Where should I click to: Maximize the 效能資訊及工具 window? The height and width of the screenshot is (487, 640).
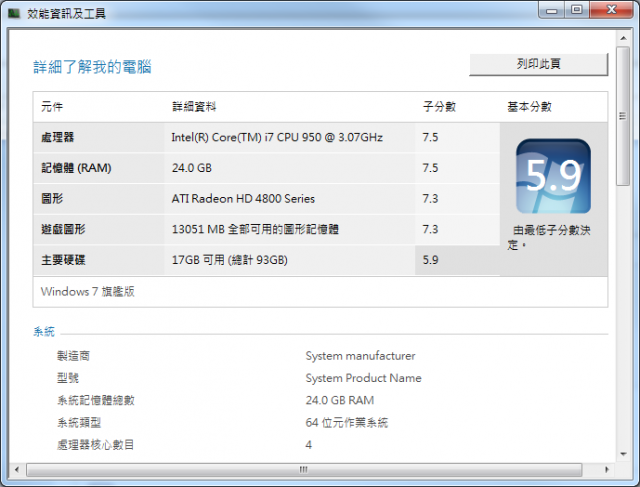[x=577, y=10]
